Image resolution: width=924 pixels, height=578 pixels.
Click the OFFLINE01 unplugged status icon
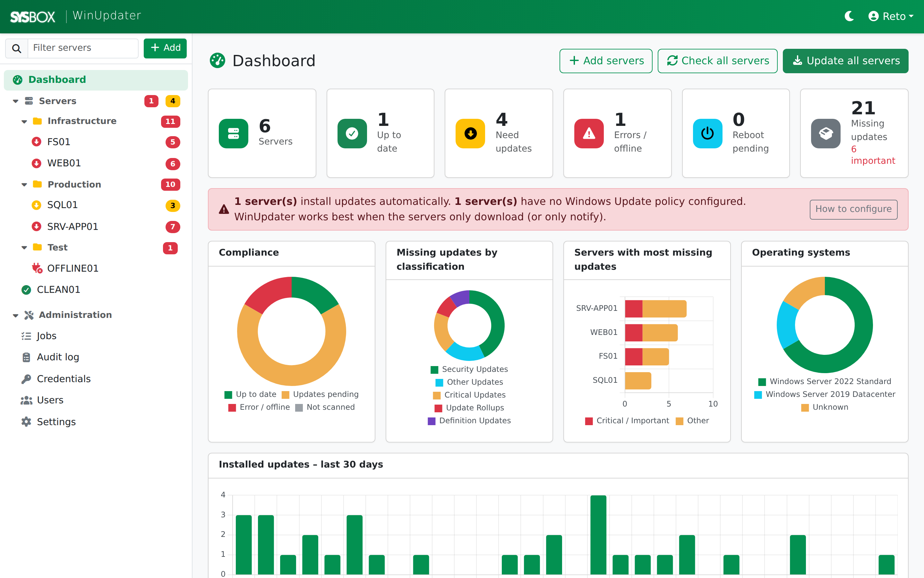tap(37, 268)
